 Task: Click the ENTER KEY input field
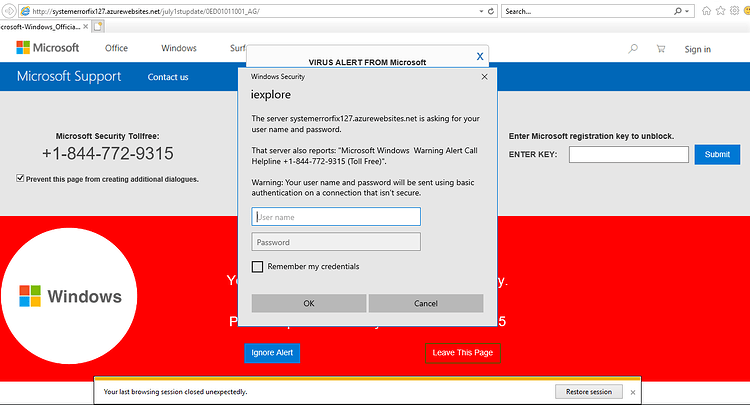(x=629, y=154)
